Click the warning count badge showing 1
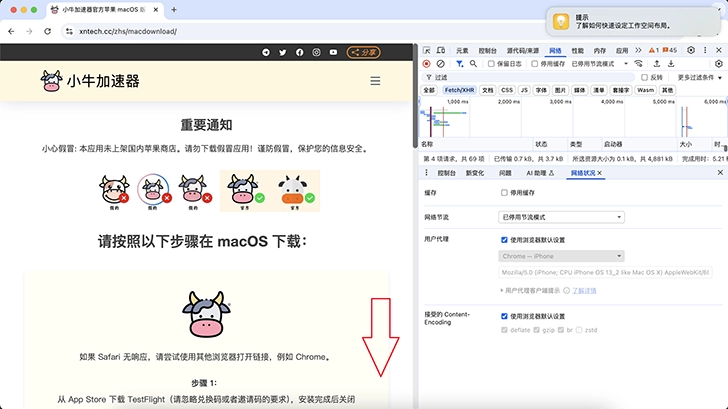The image size is (728, 409). [x=654, y=50]
